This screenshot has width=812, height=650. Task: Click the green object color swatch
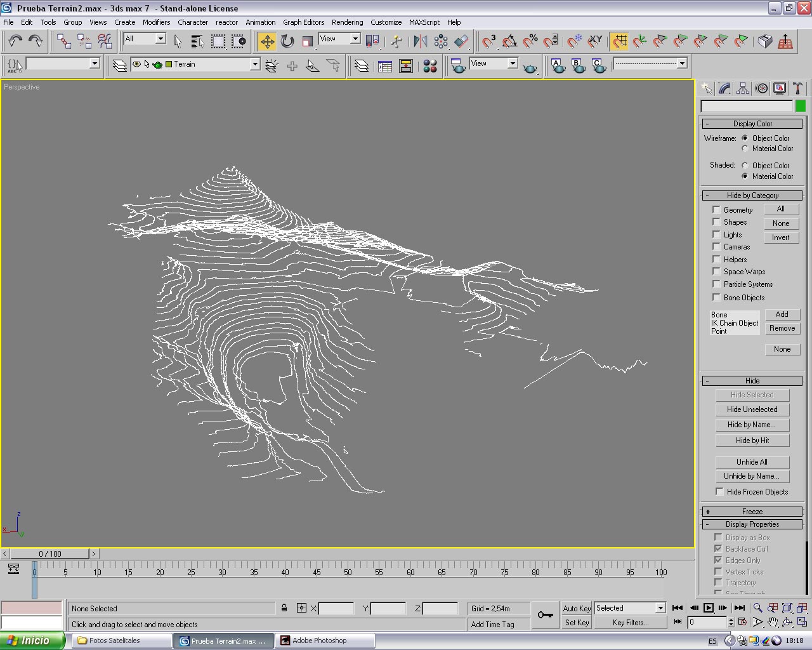[x=800, y=106]
